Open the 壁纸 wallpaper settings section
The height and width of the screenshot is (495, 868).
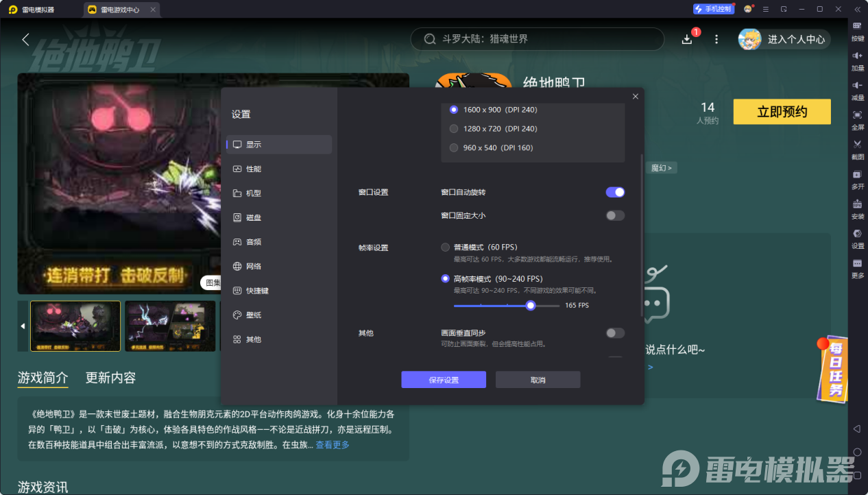tap(254, 315)
